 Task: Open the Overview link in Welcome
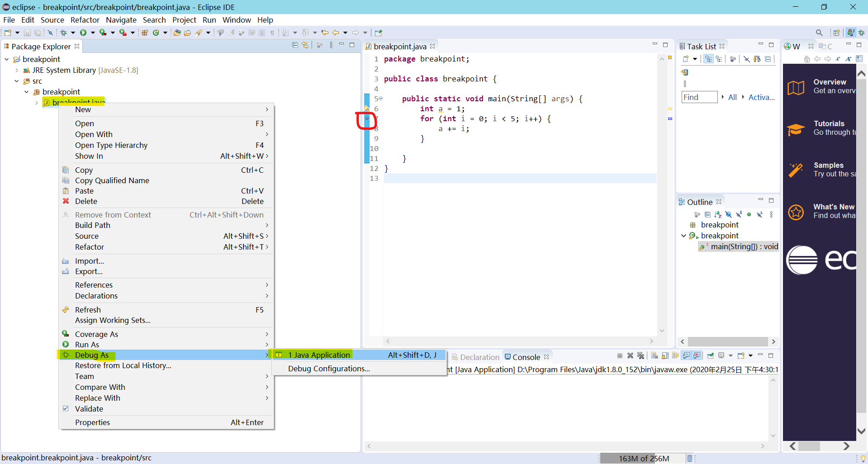tap(821, 86)
